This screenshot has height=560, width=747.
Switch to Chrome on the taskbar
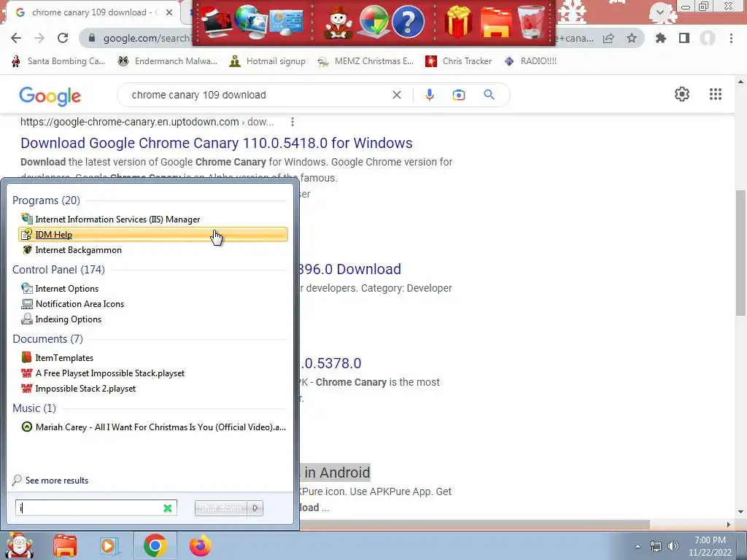pyautogui.click(x=155, y=546)
